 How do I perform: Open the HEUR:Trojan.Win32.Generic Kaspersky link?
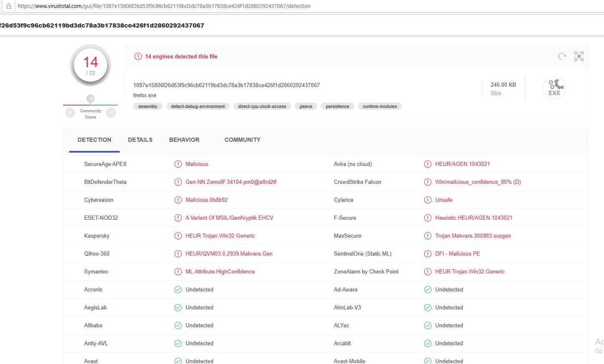click(x=220, y=236)
